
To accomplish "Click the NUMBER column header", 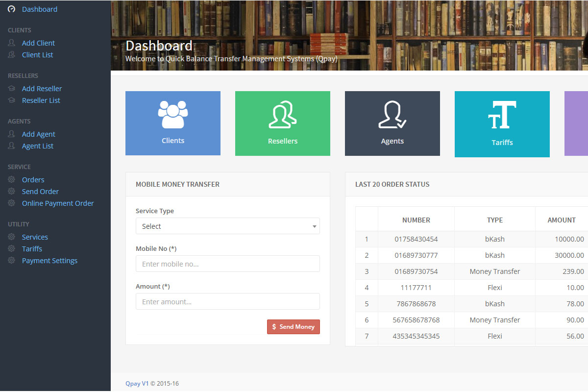I will 416,220.
